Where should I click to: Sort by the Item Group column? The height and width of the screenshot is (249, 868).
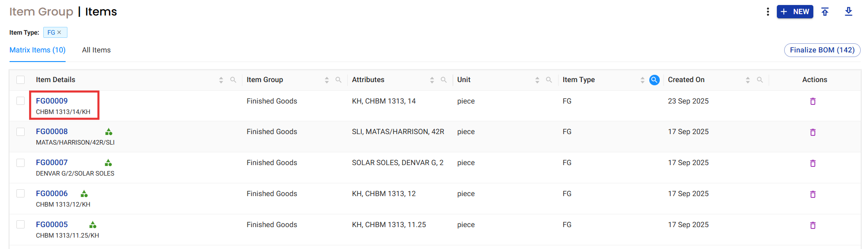click(326, 80)
